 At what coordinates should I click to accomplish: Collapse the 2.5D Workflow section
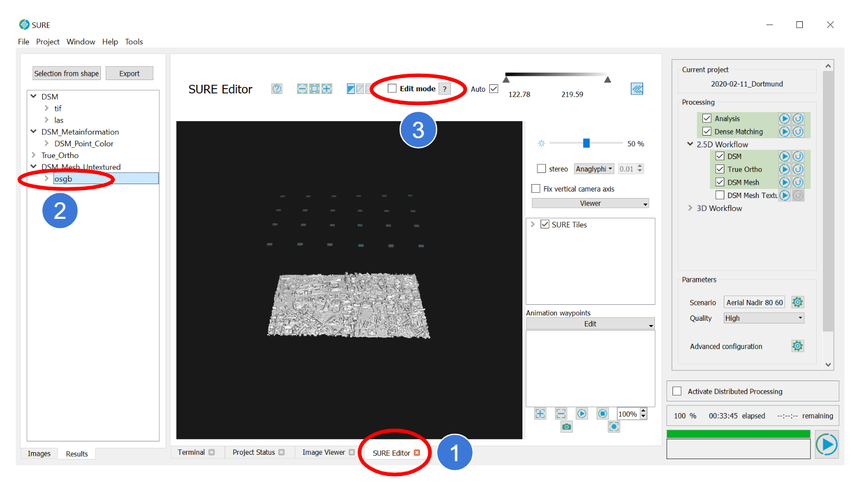tap(690, 144)
